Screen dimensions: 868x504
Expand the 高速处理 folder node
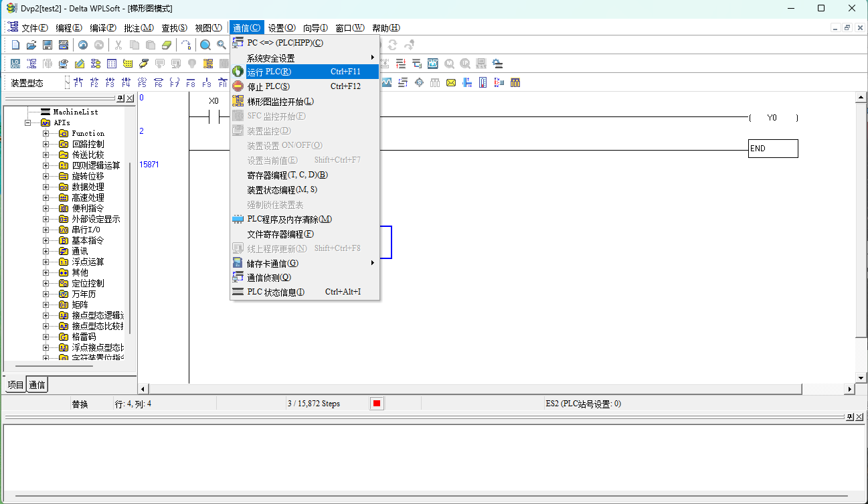46,197
